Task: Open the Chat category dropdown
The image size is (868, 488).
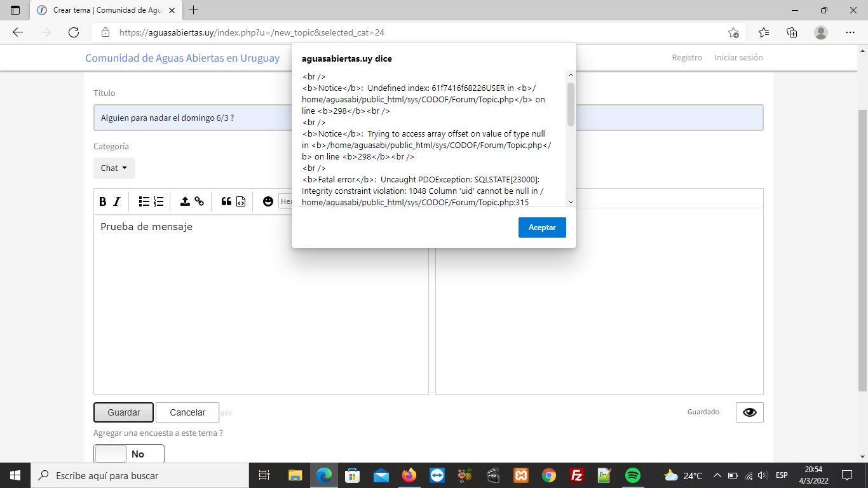Action: click(x=114, y=168)
